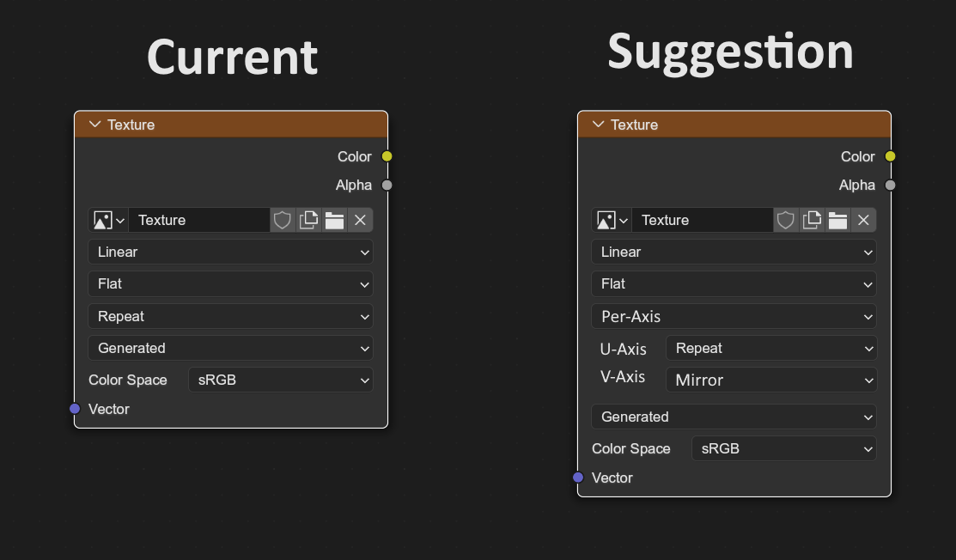Unlink image with X icon in Current node

pyautogui.click(x=361, y=220)
